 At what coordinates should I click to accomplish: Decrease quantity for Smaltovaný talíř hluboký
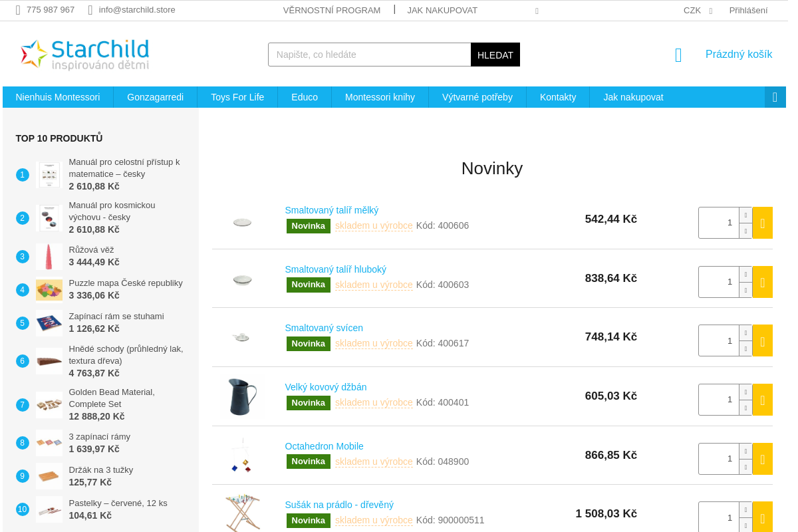click(745, 290)
